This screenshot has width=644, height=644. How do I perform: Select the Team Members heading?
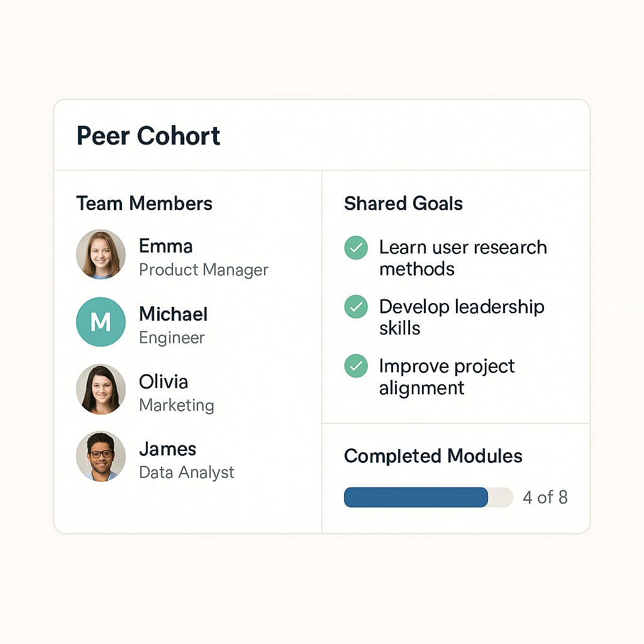point(144,204)
